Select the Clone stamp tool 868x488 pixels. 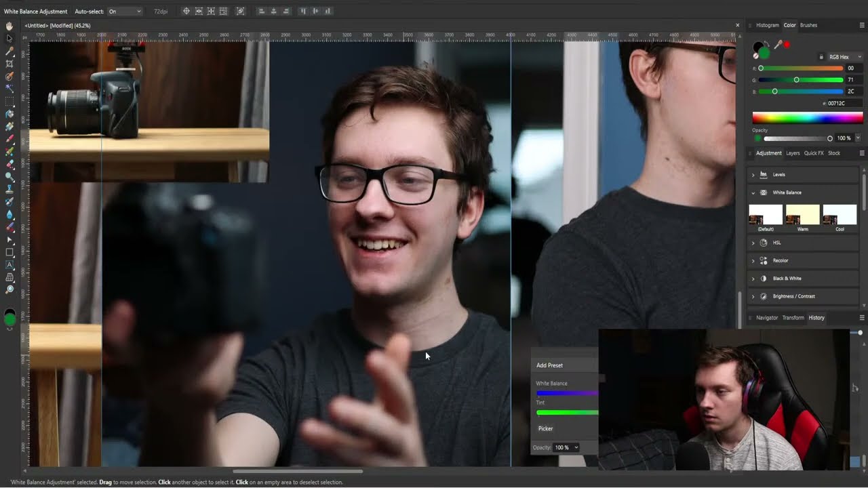(9, 189)
